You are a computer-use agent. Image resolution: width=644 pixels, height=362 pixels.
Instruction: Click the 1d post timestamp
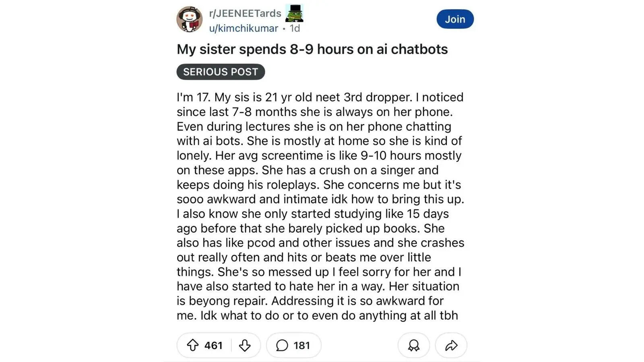295,28
